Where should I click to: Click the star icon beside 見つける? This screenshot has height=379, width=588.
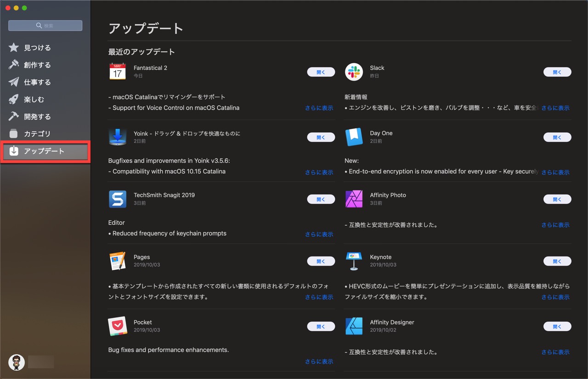coord(14,48)
